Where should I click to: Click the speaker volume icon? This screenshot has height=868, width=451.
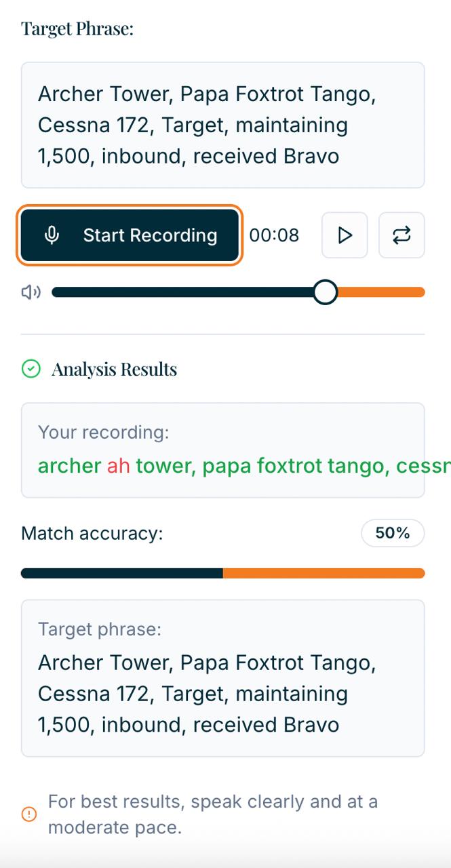[31, 292]
